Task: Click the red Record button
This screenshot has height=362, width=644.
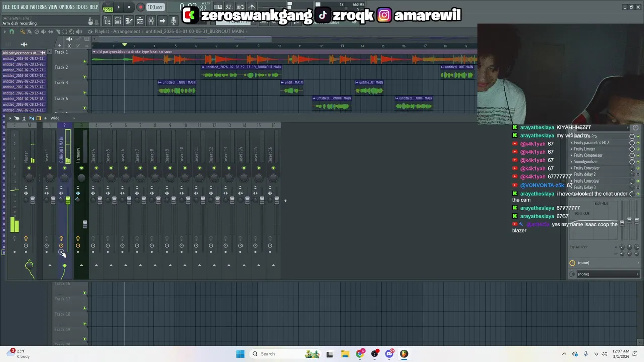Action: tap(140, 7)
